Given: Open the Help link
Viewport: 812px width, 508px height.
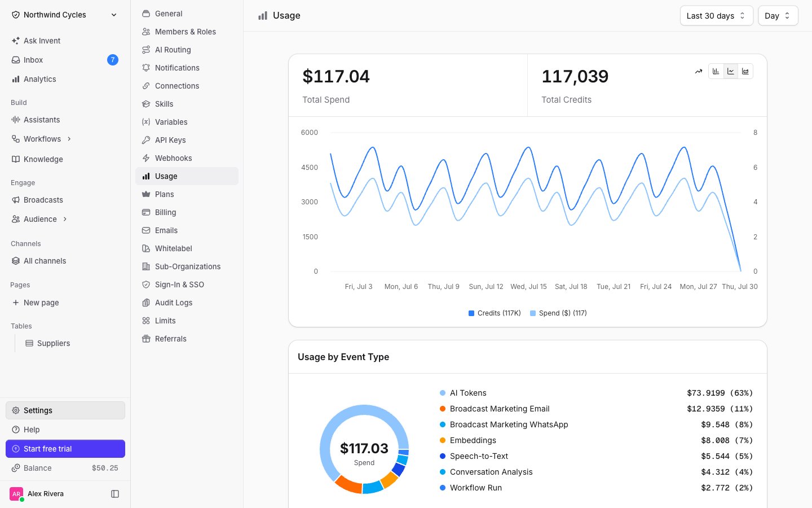Looking at the screenshot, I should pyautogui.click(x=65, y=430).
